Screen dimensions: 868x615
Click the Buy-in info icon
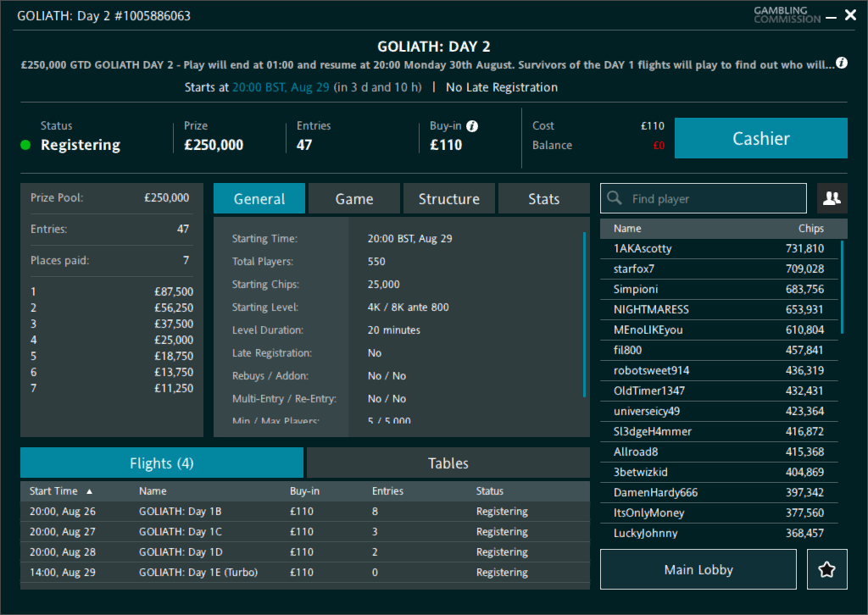[x=472, y=126]
